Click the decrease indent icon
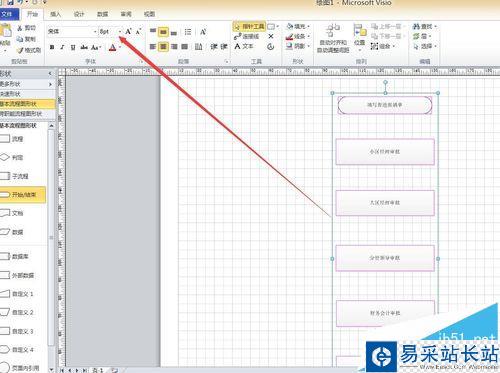 coord(214,47)
